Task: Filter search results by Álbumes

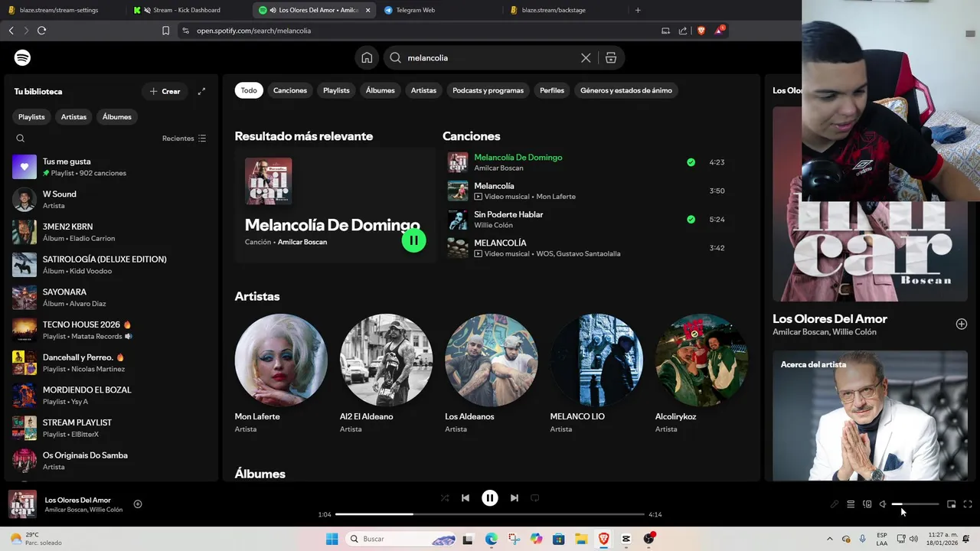Action: [x=381, y=90]
